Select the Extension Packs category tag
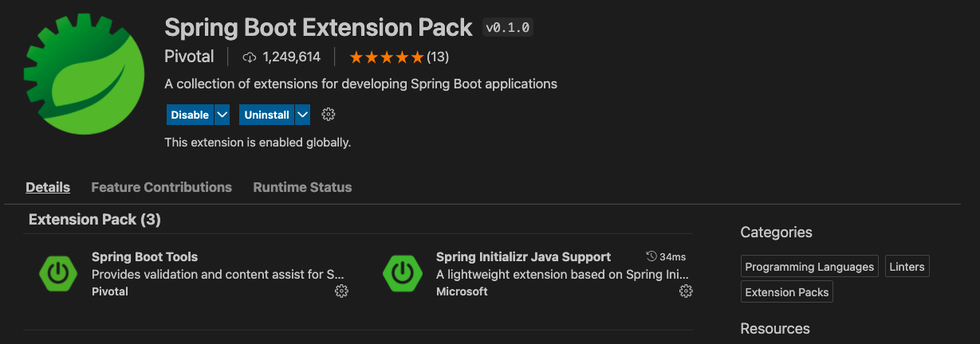The height and width of the screenshot is (344, 980). pos(786,292)
